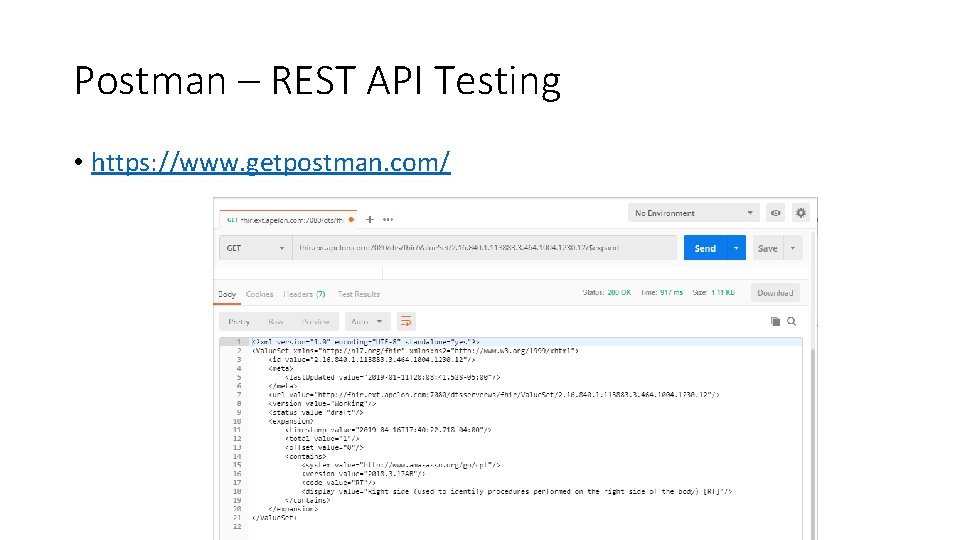Viewport: 960px width, 540px height.
Task: Copy response with the clipboard icon
Action: (x=775, y=321)
